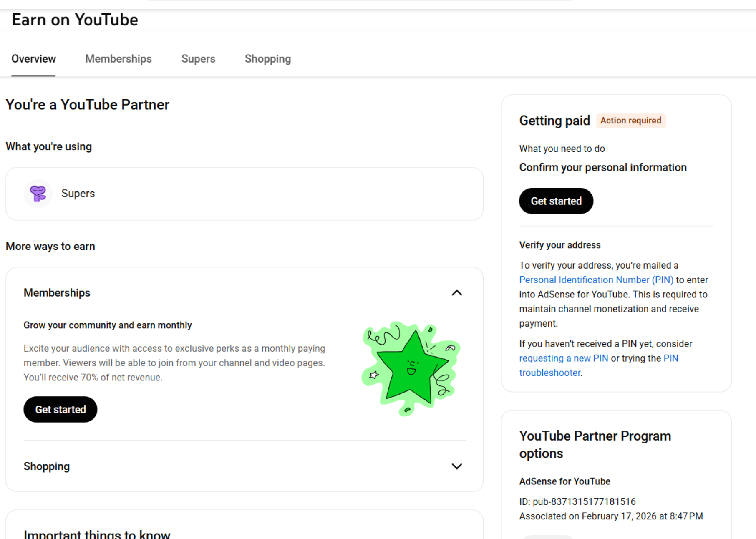Switch to the Overview tab
Viewport: 756px width, 539px height.
(33, 59)
